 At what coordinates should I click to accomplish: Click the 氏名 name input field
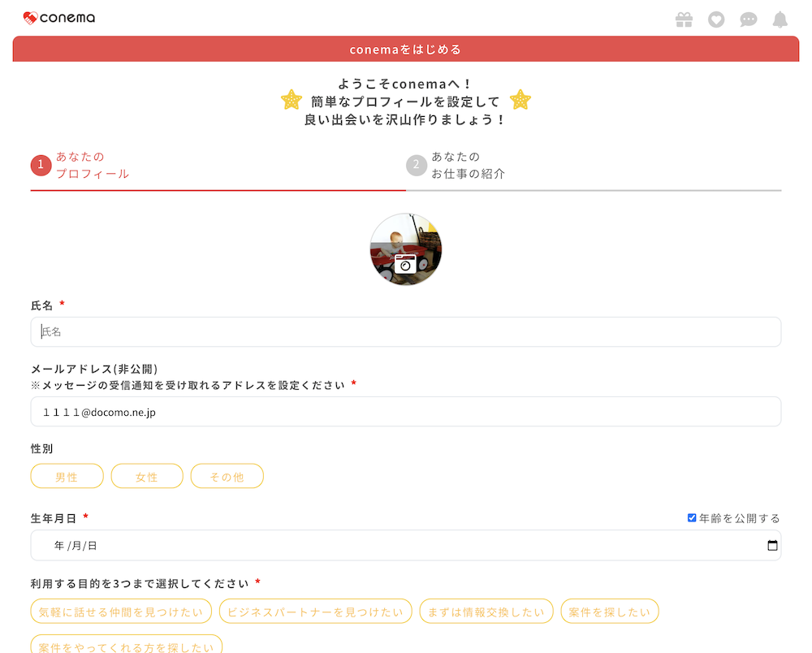click(406, 331)
